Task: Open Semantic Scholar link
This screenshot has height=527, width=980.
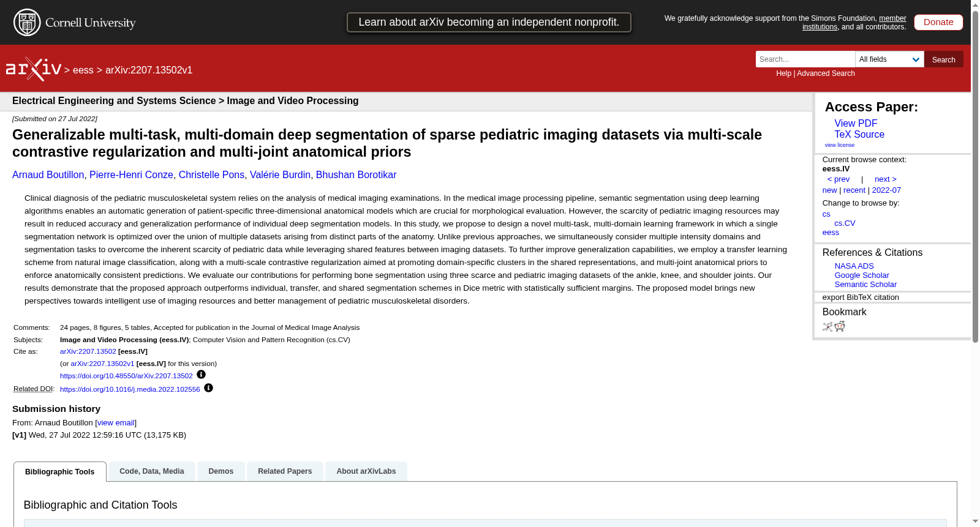Action: click(x=865, y=285)
